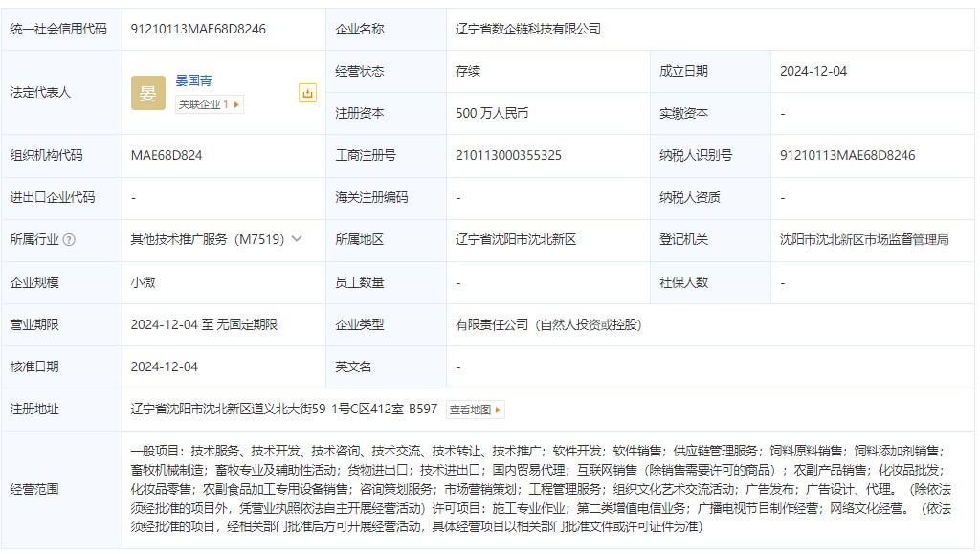Click the 所属地区 label
This screenshot has height=554, width=980.
[x=360, y=240]
